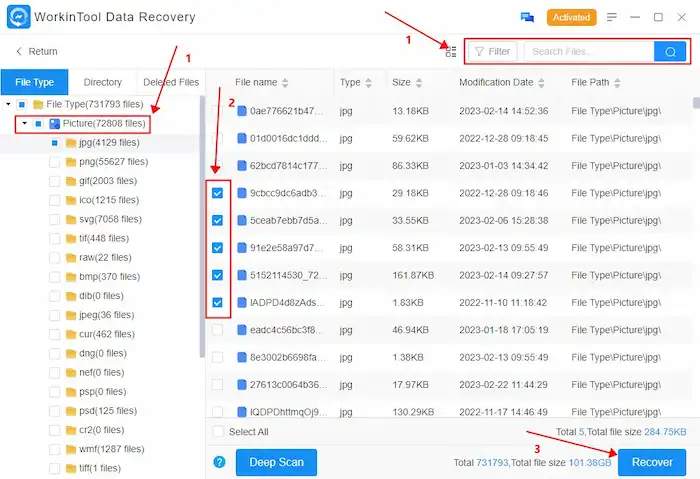700x479 pixels.
Task: Check the gif(2003 files) checkbox
Action: click(54, 181)
